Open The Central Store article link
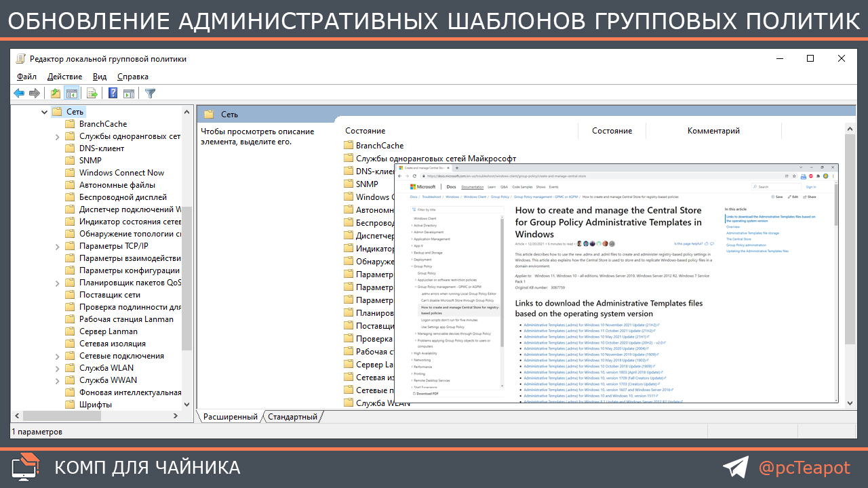 coord(738,239)
